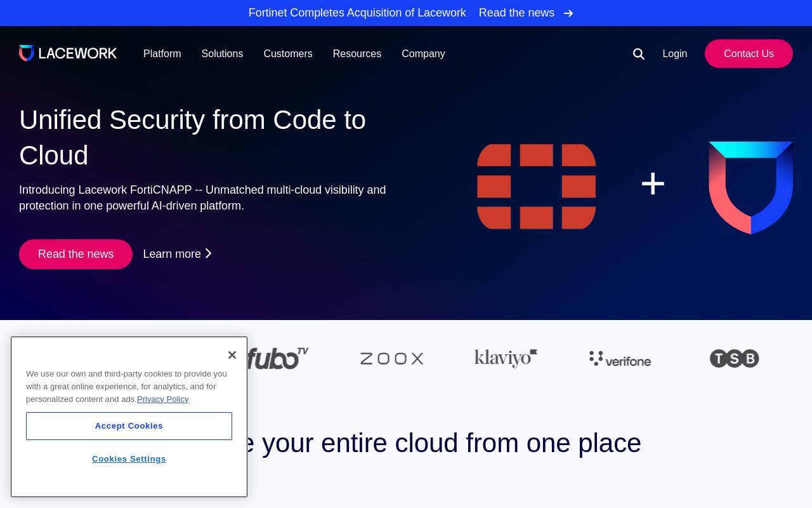Click the Fortinet red grid logo
This screenshot has height=508, width=812.
tap(537, 187)
